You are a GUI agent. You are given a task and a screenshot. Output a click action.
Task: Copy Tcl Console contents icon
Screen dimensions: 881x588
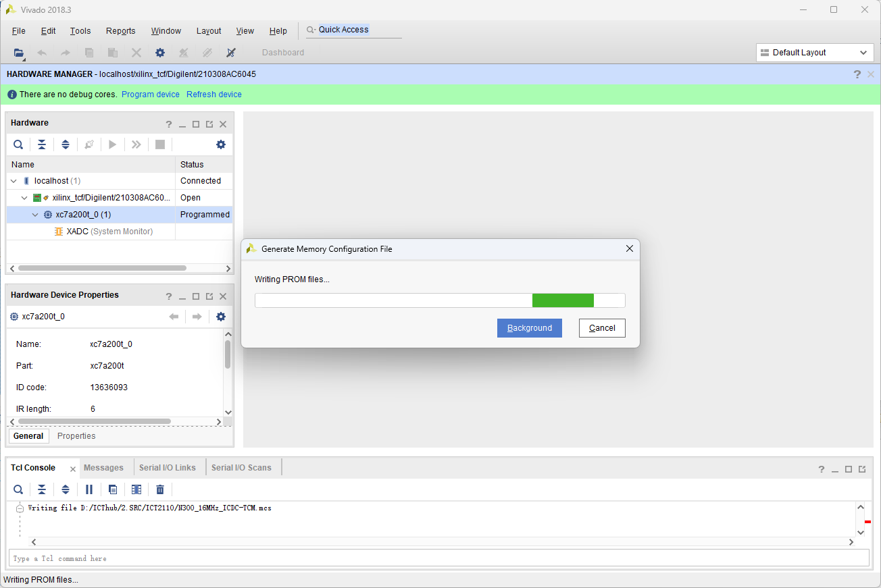113,489
